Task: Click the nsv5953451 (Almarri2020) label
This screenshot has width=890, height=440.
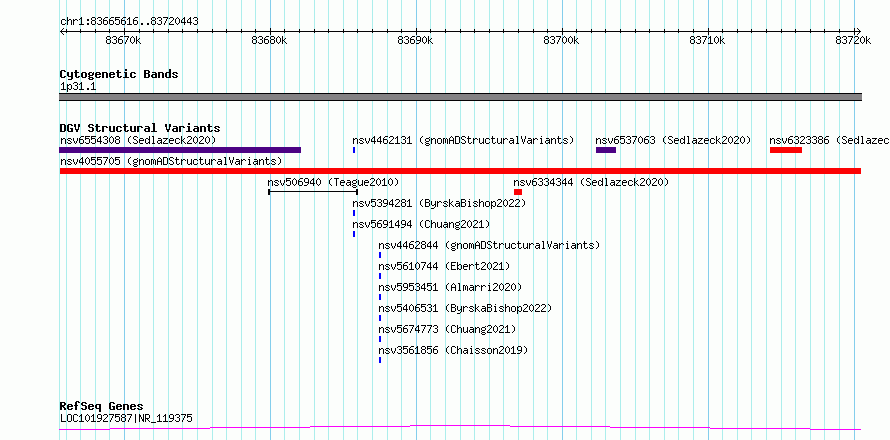Action: coord(450,287)
